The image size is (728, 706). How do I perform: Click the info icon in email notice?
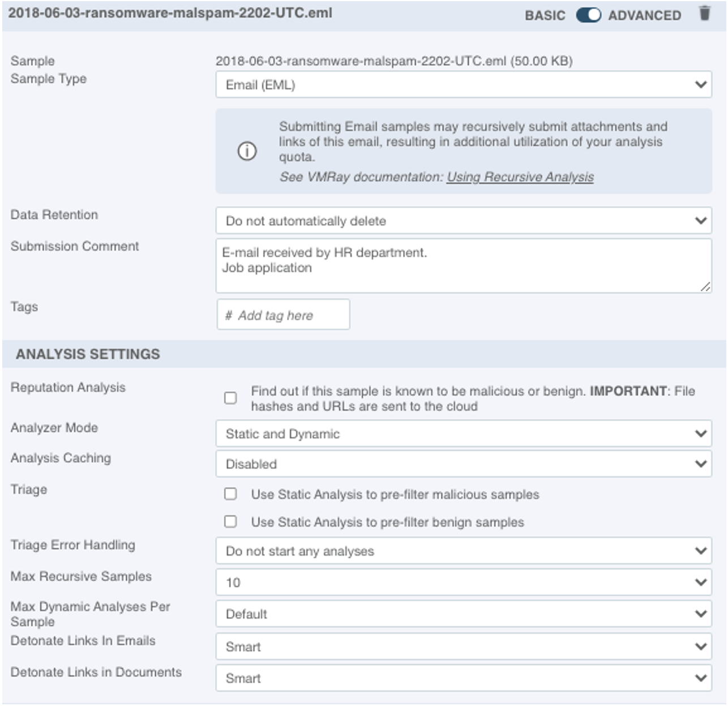pyautogui.click(x=247, y=151)
